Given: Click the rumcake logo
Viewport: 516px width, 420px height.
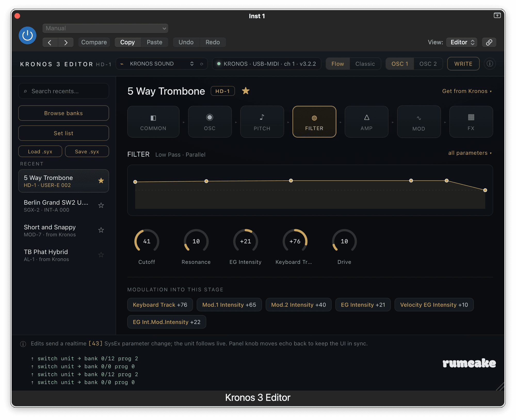Looking at the screenshot, I should point(469,363).
